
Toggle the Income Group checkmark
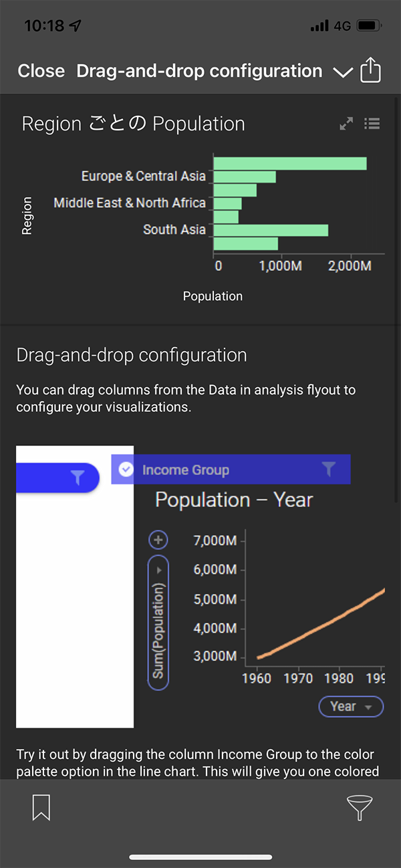click(x=126, y=470)
